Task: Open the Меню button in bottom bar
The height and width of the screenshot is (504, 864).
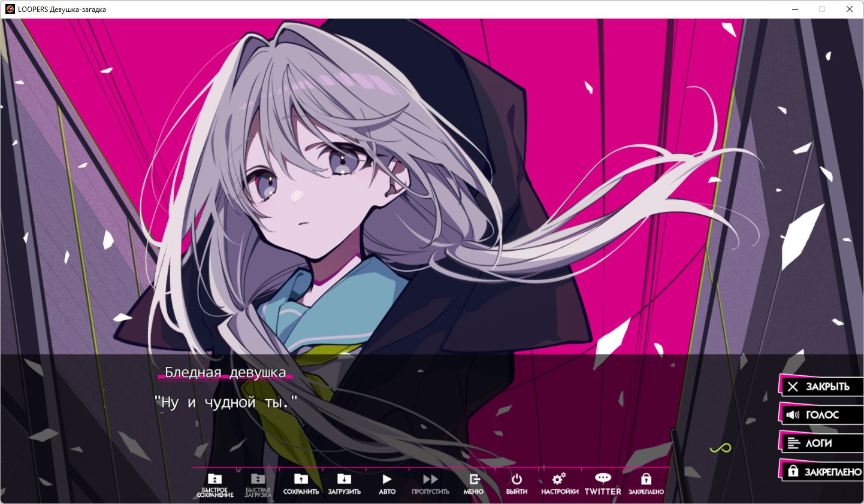Action: point(473,484)
